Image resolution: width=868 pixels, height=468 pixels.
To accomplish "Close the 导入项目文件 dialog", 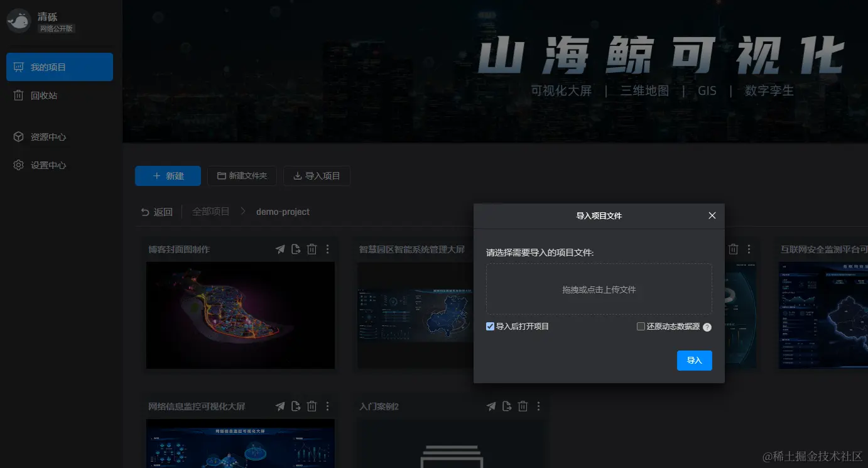I will pos(712,215).
